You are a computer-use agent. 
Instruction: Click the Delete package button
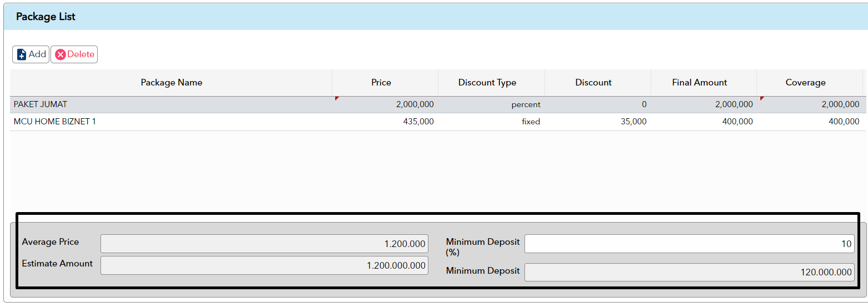click(74, 54)
